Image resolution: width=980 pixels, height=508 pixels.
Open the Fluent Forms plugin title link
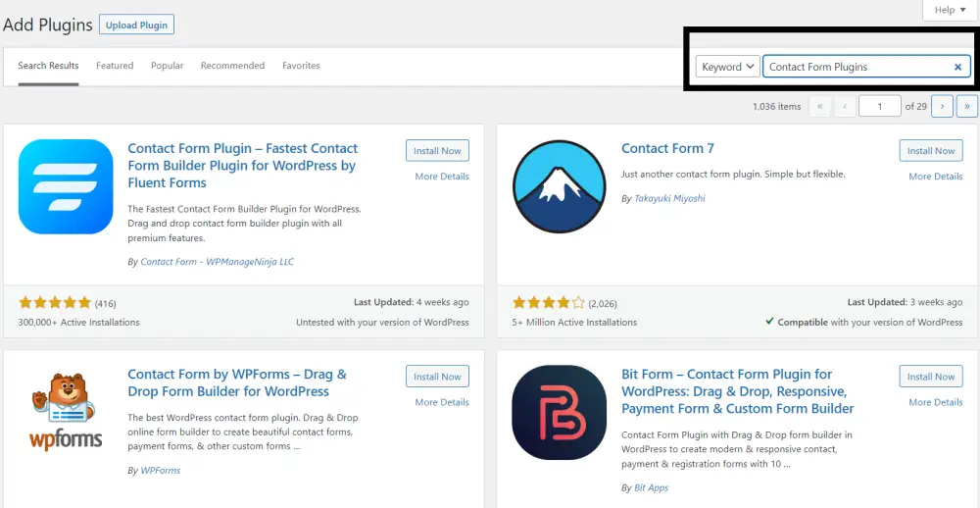pos(242,166)
